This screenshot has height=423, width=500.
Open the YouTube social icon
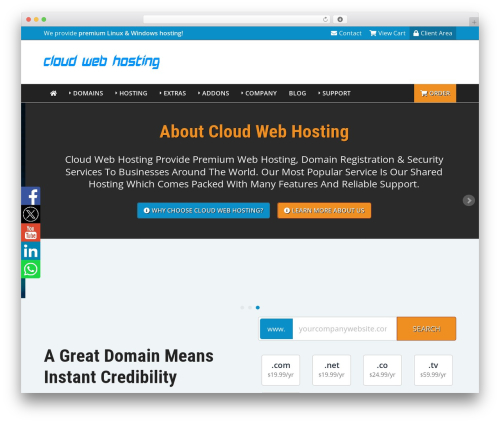click(x=31, y=232)
